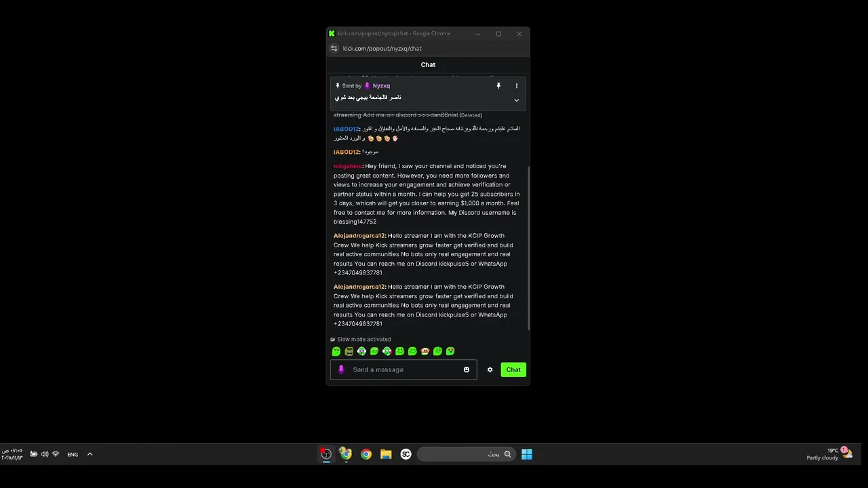Open the SC app in taskbar

406,454
